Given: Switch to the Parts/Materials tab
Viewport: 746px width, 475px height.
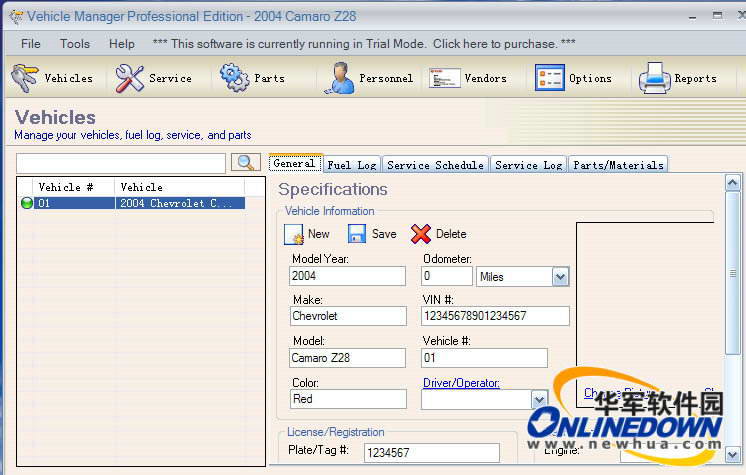Looking at the screenshot, I should (618, 165).
